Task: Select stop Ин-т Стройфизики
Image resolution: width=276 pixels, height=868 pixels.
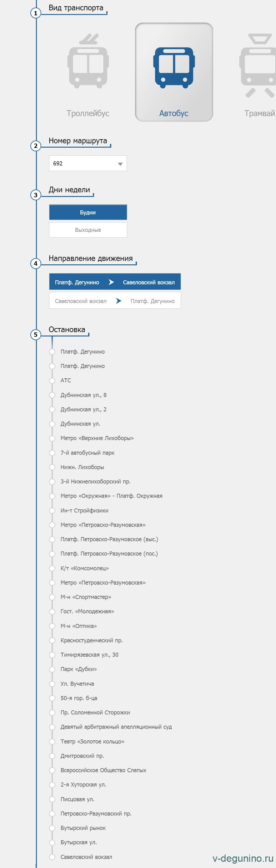Action: point(52,511)
